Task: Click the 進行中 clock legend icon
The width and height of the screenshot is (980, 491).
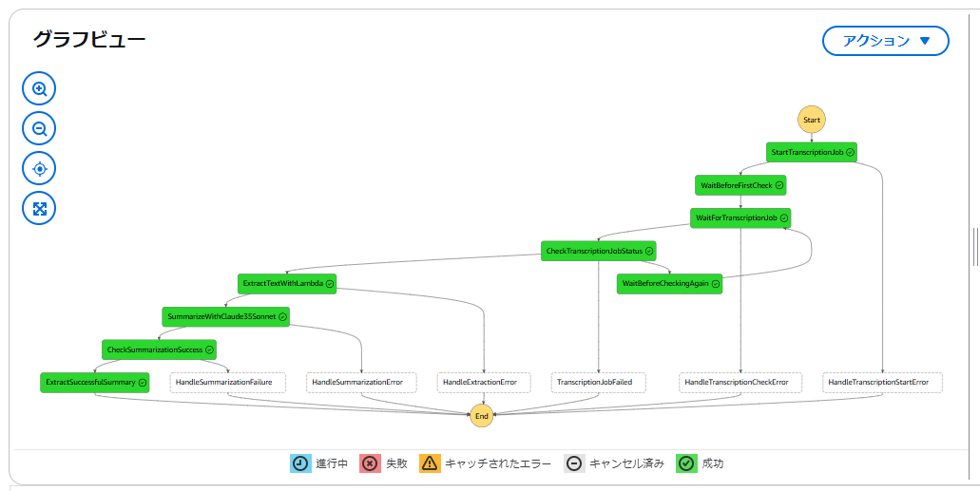Action: (x=300, y=463)
